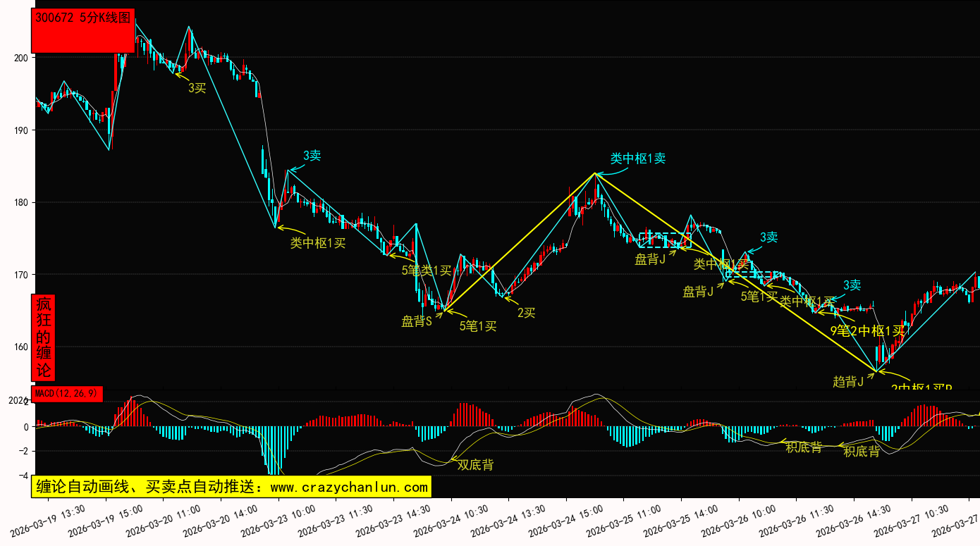
Task: Open the www.crazychanlun.com banner link
Action: [231, 487]
